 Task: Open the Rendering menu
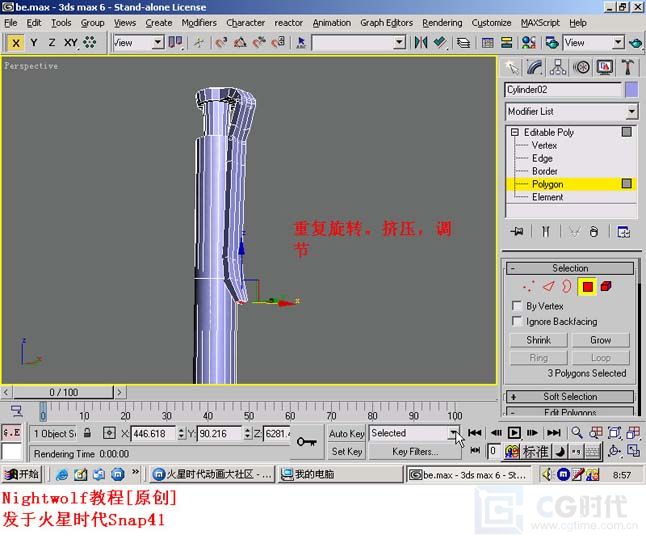442,23
